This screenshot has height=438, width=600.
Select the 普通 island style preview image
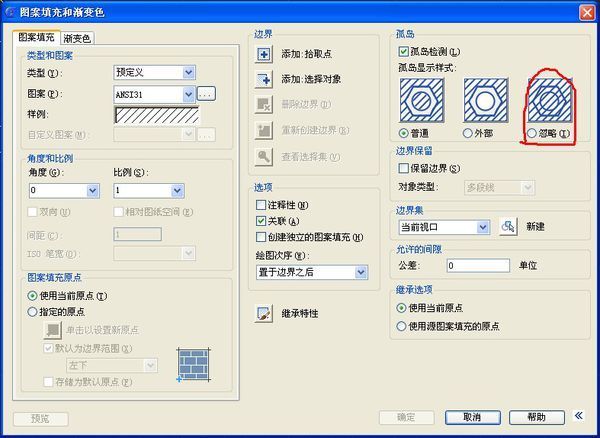coord(417,101)
